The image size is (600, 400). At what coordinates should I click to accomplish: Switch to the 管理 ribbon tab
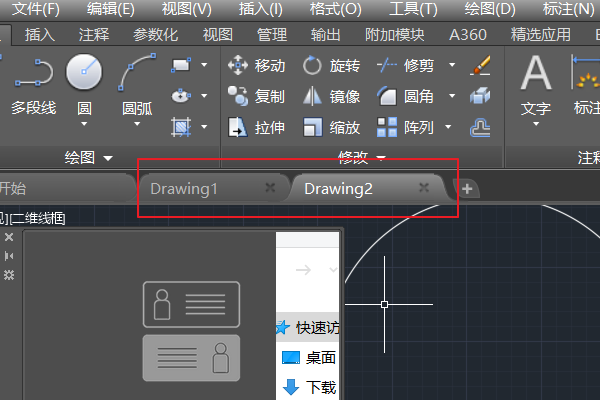pos(271,35)
